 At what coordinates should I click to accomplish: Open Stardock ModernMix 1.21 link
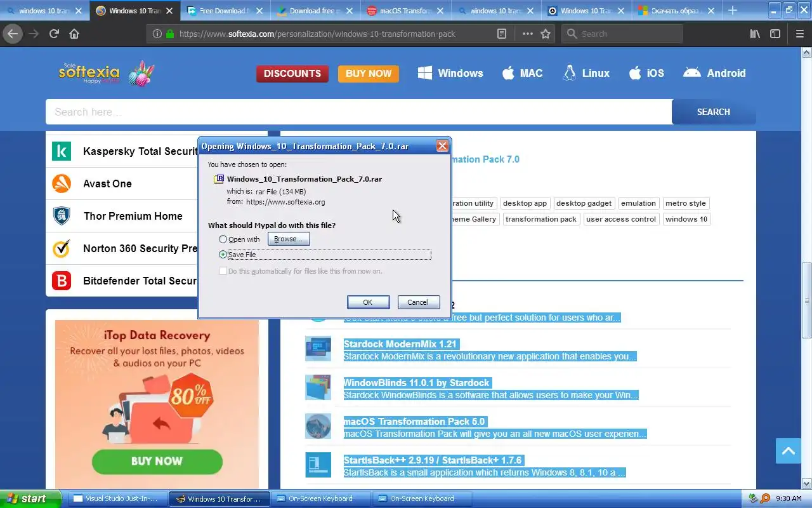pos(400,344)
